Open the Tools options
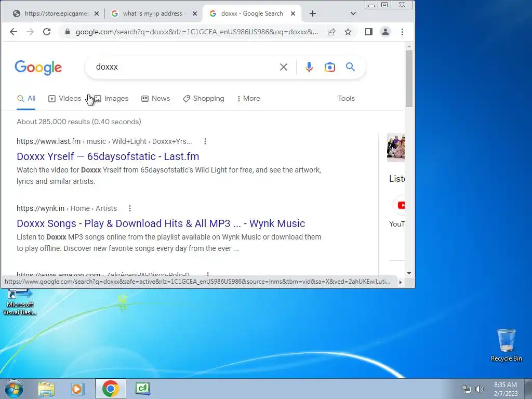Screen dimensions: 532x399 click(x=346, y=98)
